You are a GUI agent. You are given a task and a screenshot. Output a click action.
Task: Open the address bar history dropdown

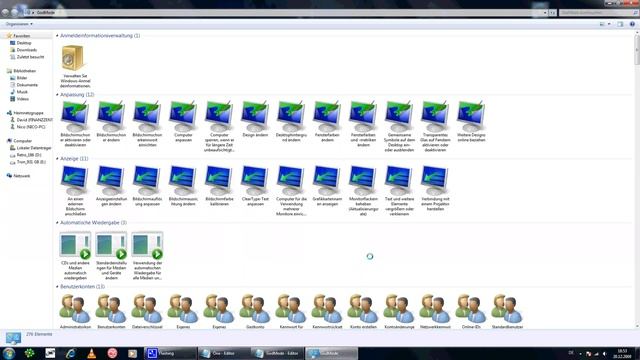(x=545, y=13)
